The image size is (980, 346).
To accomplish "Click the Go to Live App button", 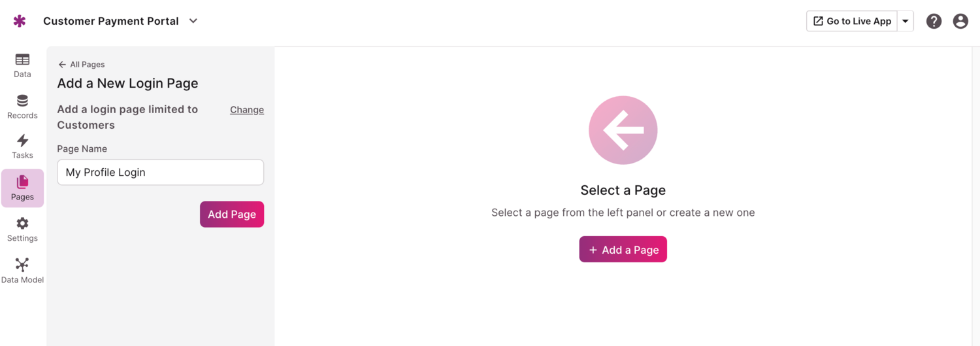I will pyautogui.click(x=852, y=21).
